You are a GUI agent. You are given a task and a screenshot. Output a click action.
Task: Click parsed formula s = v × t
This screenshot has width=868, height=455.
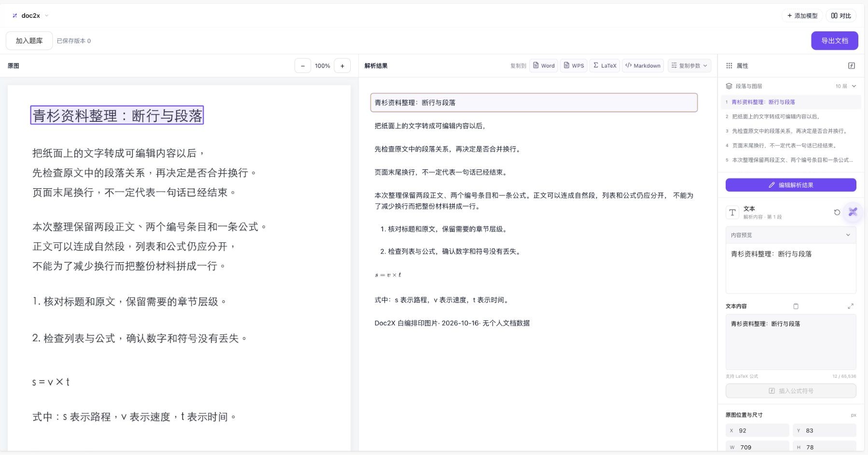pos(388,275)
